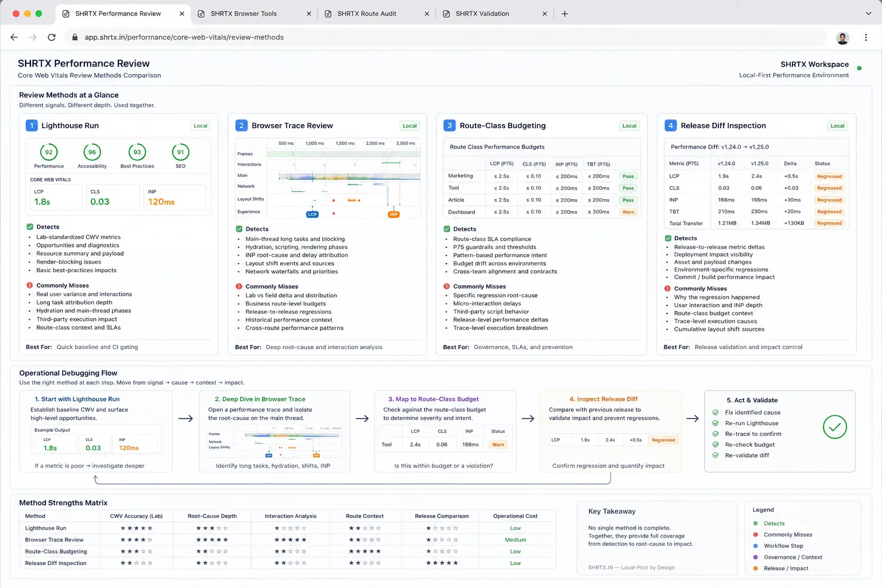The height and width of the screenshot is (588, 882).
Task: Open site information icon in address bar
Action: (x=74, y=37)
